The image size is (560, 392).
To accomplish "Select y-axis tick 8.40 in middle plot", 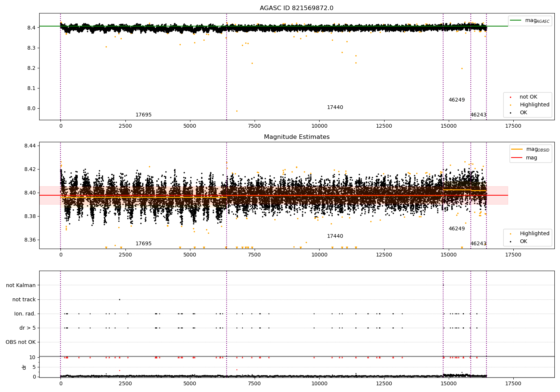I will [30, 193].
